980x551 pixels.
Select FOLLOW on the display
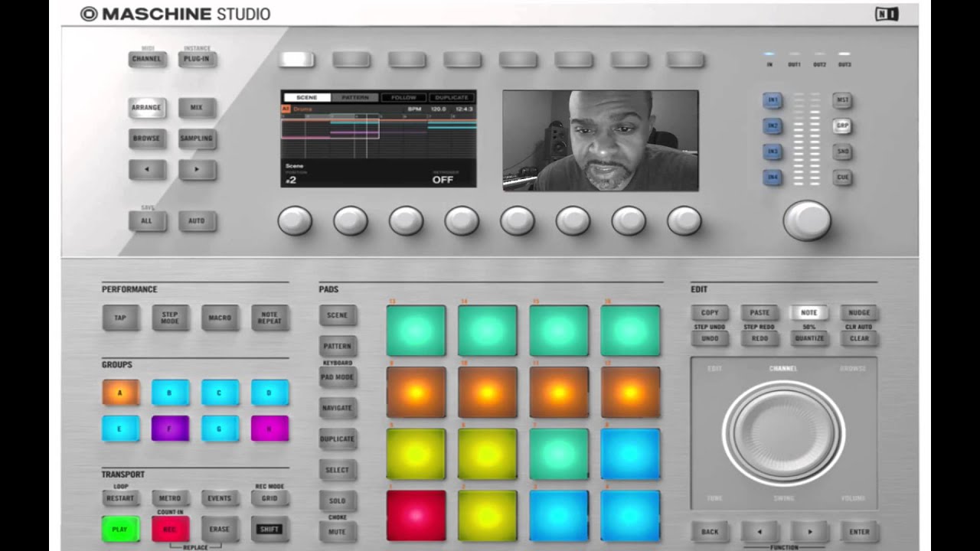[x=403, y=97]
